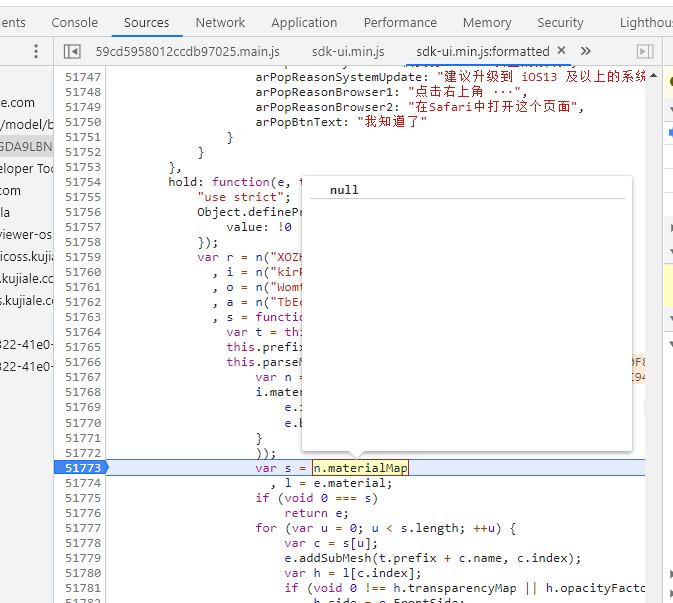Select the 'eloper Too' navigator entry
Image resolution: width=673 pixels, height=603 pixels.
pos(27,168)
